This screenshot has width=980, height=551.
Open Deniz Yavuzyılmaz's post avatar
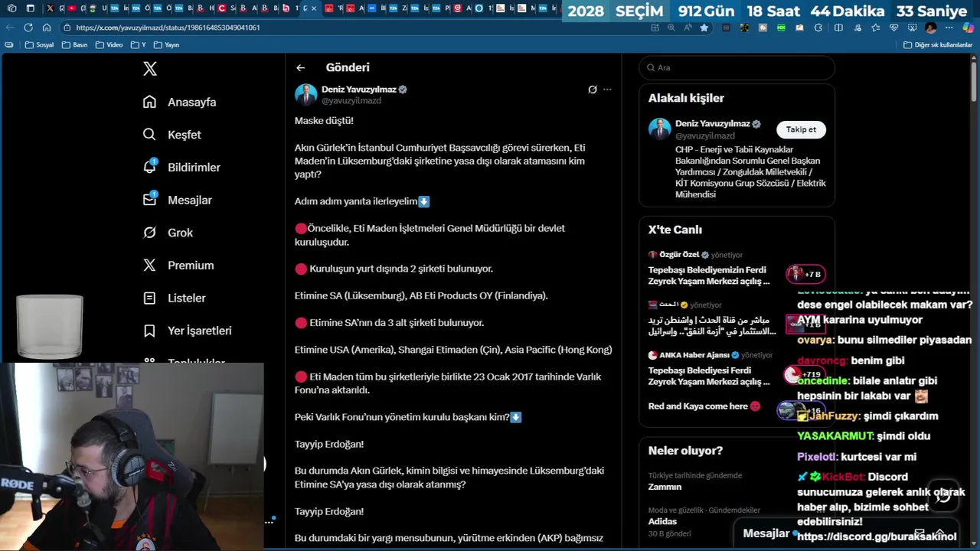point(306,95)
